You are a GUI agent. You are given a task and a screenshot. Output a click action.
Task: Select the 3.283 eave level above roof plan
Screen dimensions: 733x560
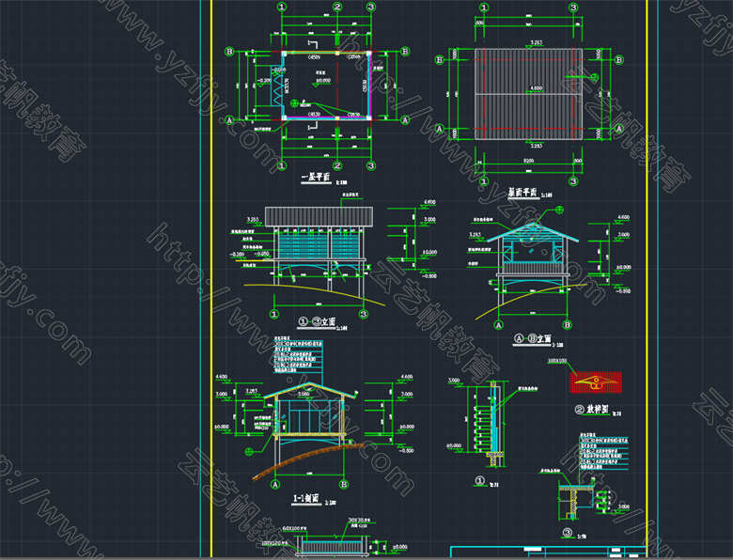[x=536, y=42]
